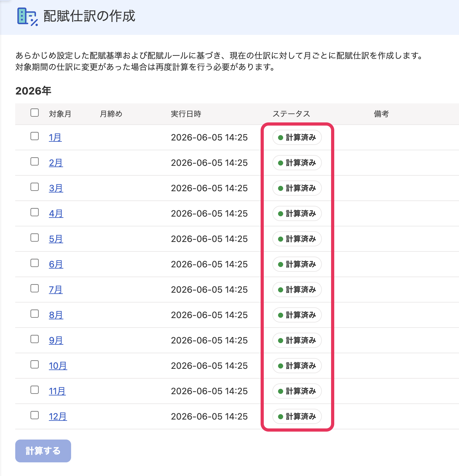Click the 計算済み status badge for 4月

click(x=297, y=213)
